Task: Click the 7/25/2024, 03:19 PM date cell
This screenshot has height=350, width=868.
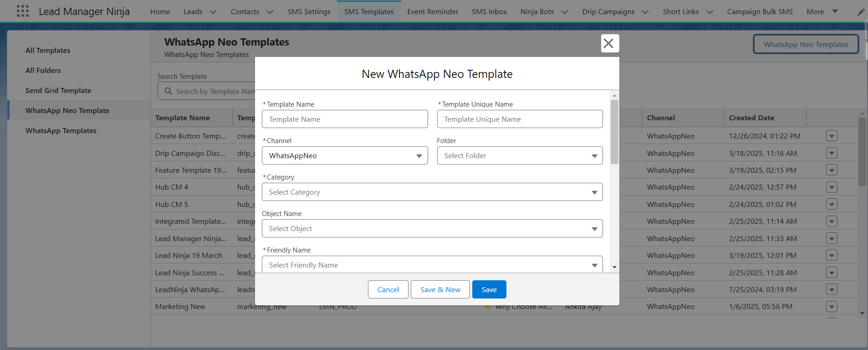Action: [x=762, y=289]
